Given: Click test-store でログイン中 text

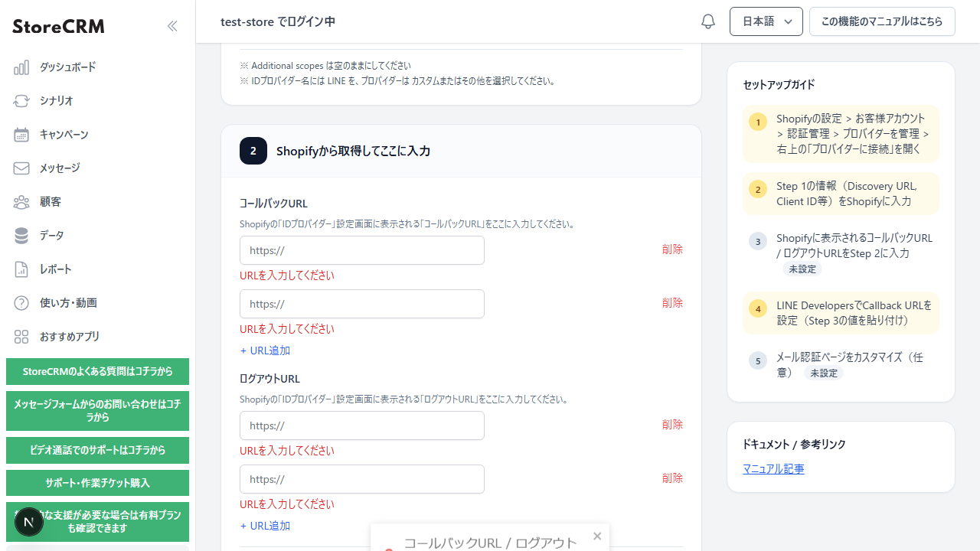Looking at the screenshot, I should coord(278,22).
